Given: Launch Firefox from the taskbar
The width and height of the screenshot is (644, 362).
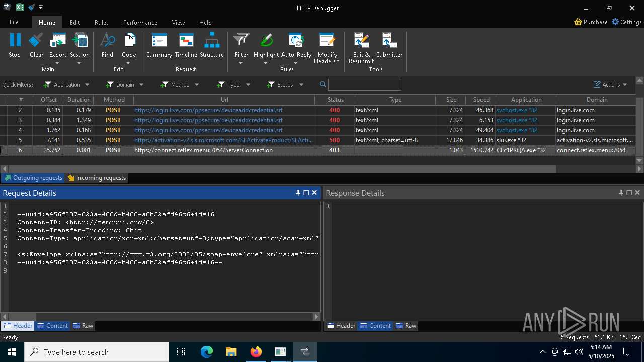Looking at the screenshot, I should [256, 352].
